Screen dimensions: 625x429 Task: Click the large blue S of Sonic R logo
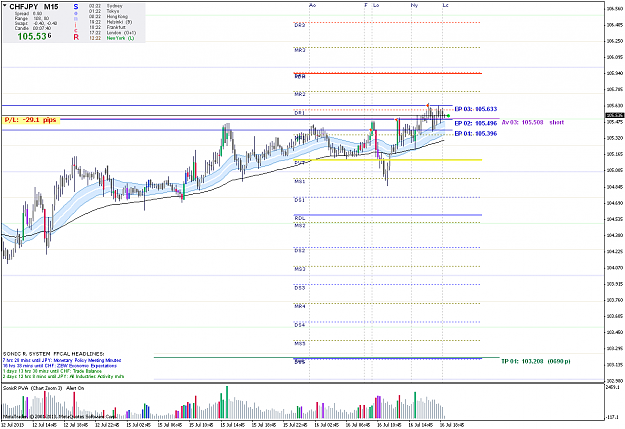pyautogui.click(x=76, y=7)
